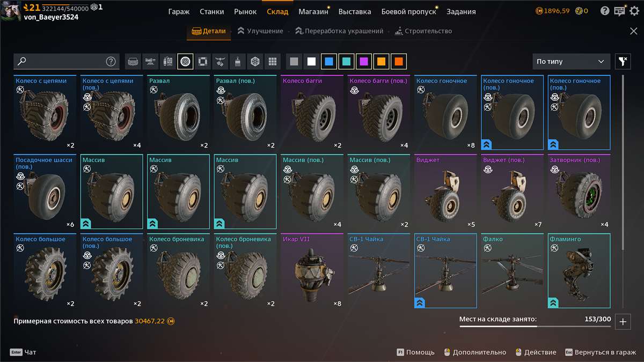Toggle the purple rarity filter

point(364,62)
